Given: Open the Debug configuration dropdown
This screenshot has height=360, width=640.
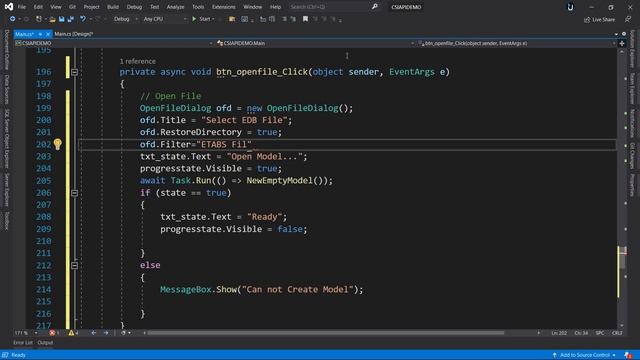Looking at the screenshot, I should (x=125, y=19).
